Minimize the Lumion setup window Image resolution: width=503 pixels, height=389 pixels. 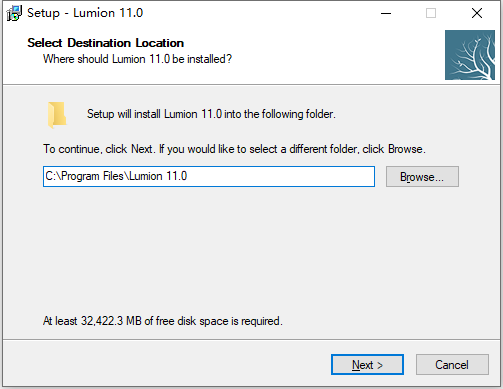386,13
